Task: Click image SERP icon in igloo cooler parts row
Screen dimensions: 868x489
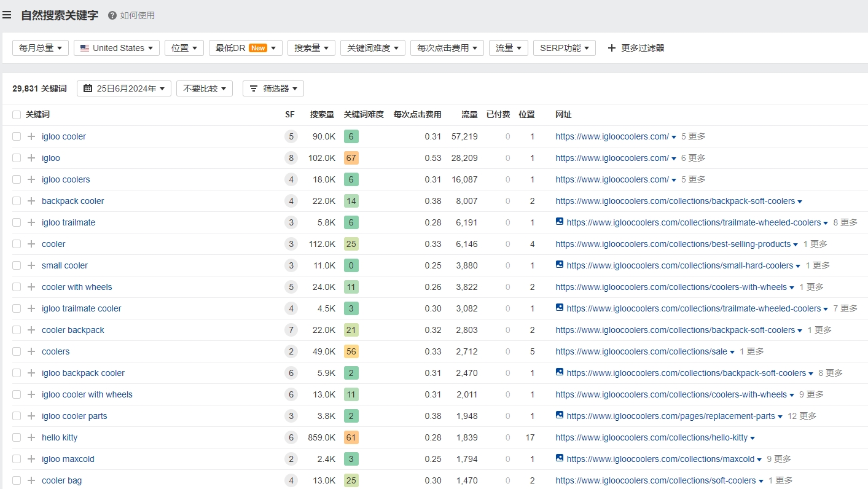Action: tap(560, 415)
